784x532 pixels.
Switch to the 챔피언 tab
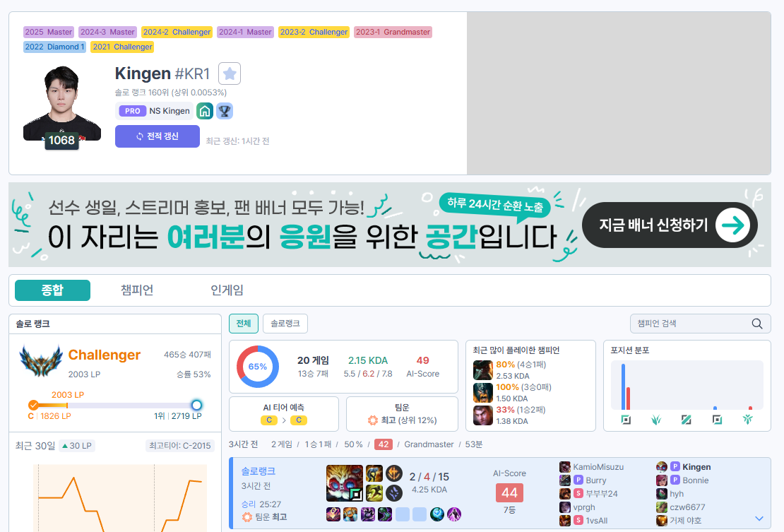pos(137,290)
